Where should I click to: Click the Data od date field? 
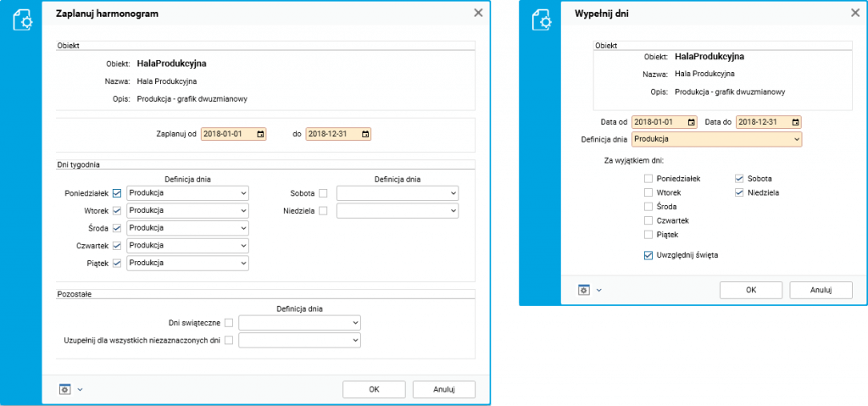tap(665, 122)
